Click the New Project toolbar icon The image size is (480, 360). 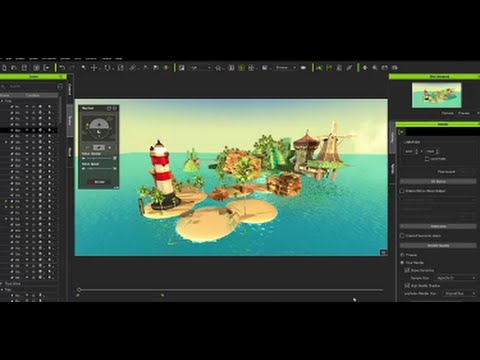4,68
